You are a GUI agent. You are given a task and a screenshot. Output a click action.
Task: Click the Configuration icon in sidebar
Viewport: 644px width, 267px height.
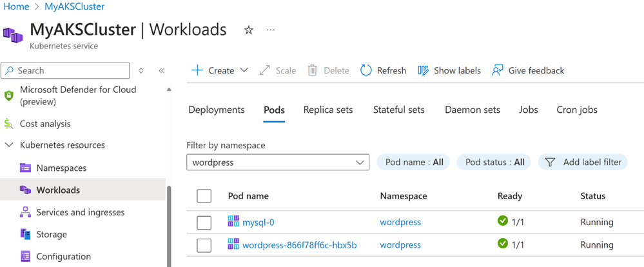[26, 257]
